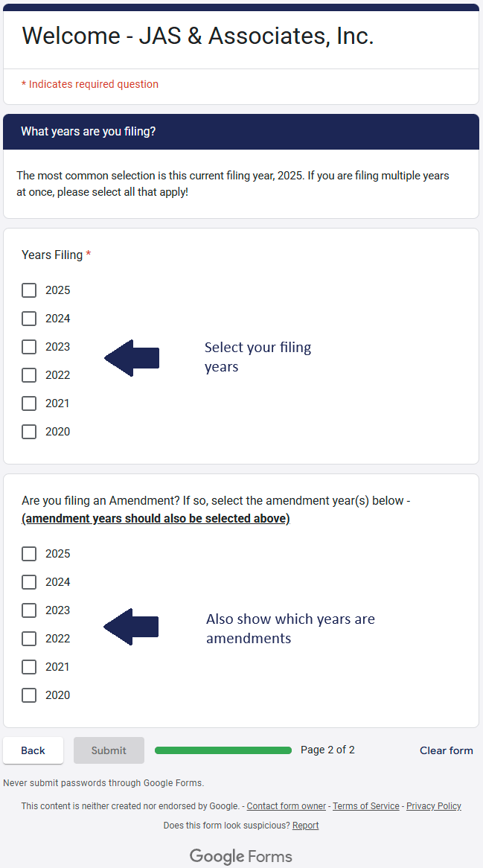Open the Terms of Service link
The height and width of the screenshot is (868, 483).
click(365, 806)
